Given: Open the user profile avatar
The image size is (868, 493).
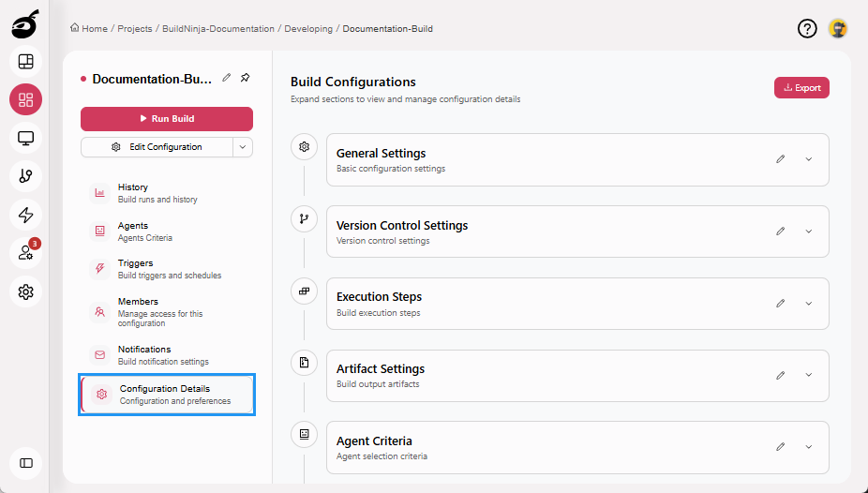Looking at the screenshot, I should pos(838,28).
